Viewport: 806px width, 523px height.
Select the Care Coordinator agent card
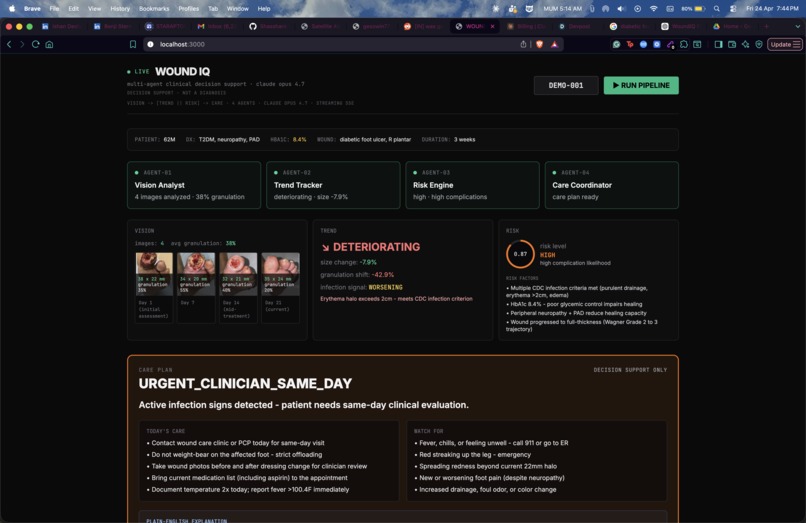click(x=612, y=185)
